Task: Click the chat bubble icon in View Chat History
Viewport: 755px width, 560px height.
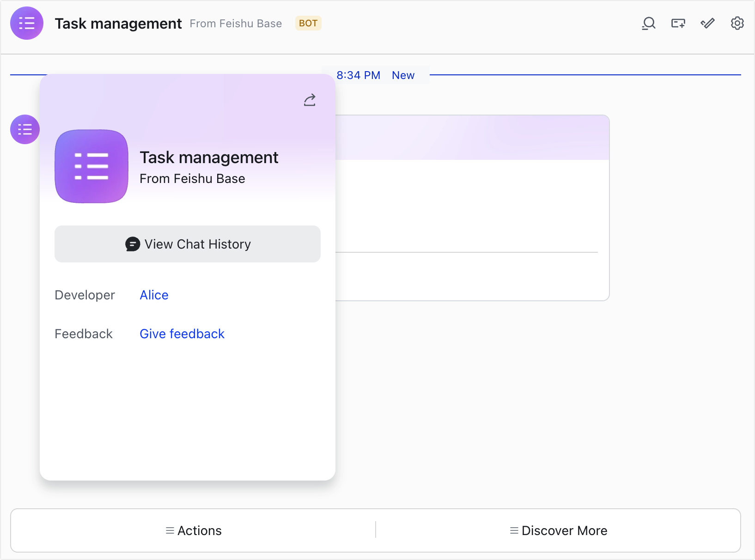Action: click(x=132, y=244)
